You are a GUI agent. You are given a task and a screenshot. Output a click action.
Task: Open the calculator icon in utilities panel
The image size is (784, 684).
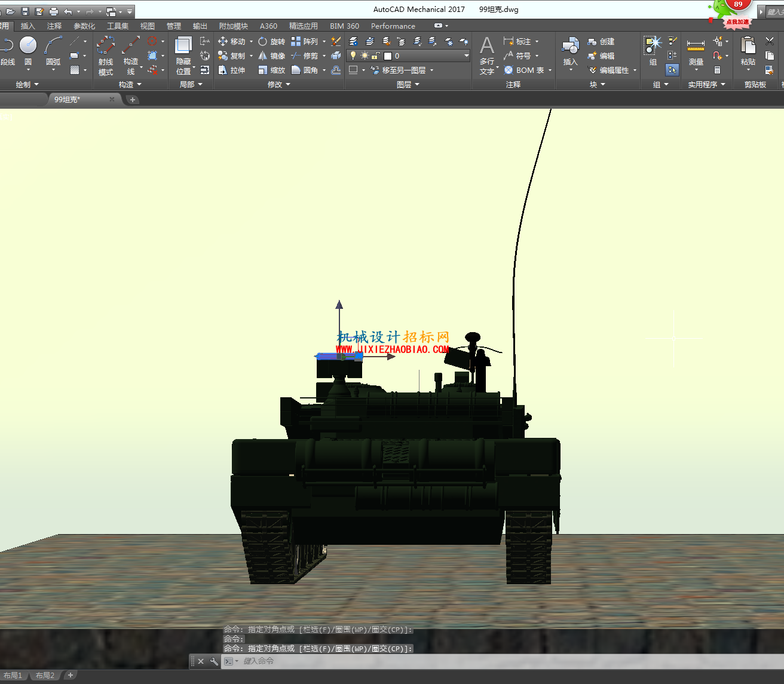coord(718,70)
